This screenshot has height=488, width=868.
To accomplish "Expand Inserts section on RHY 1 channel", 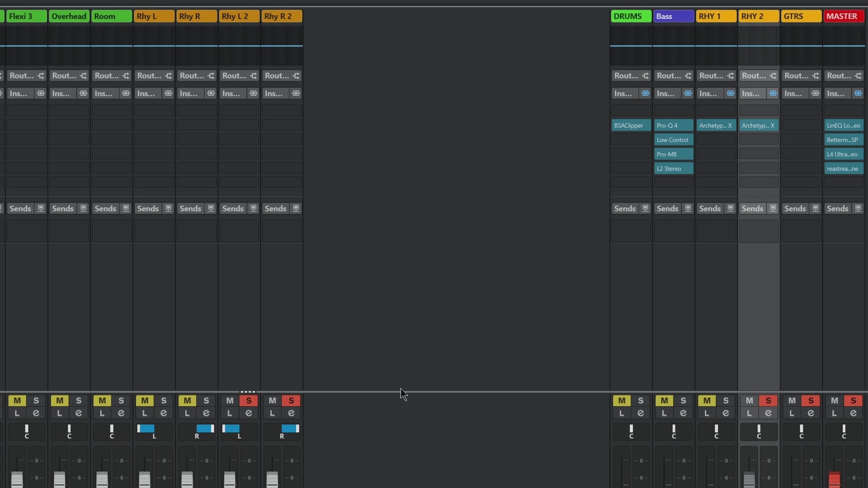I will tap(708, 94).
